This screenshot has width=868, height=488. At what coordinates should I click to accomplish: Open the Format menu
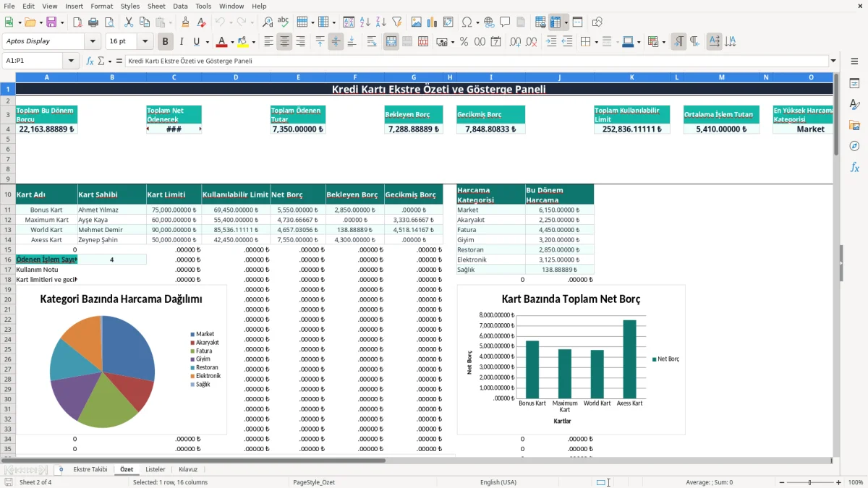click(101, 6)
